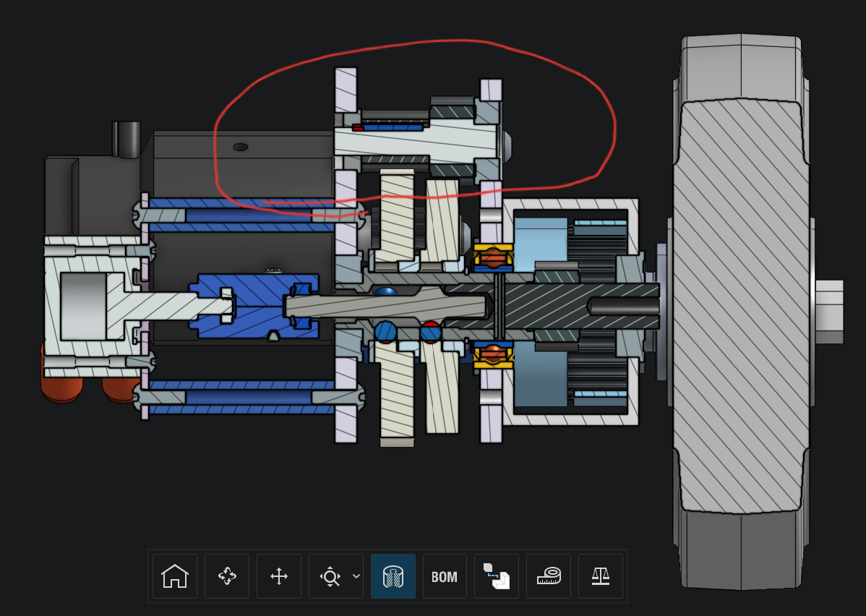This screenshot has width=866, height=616.
Task: Click the blue cylinder coupling on shaft
Action: pos(254,306)
